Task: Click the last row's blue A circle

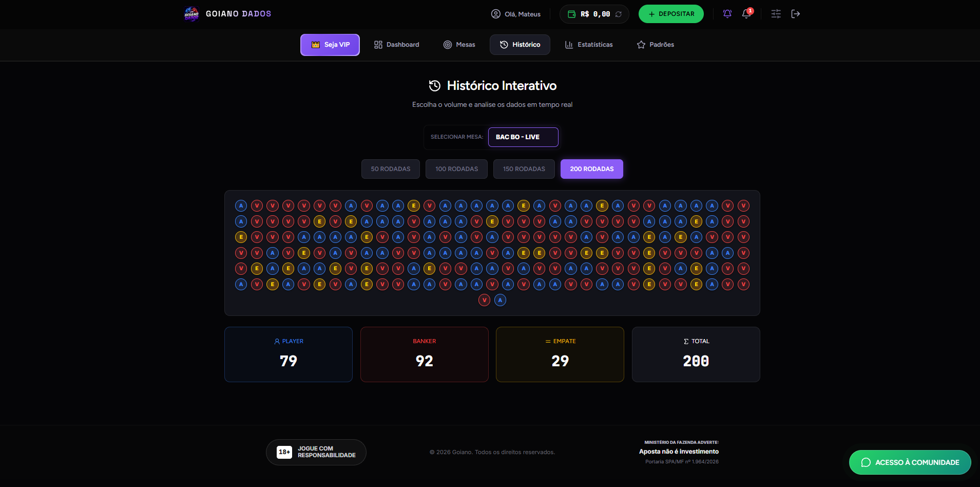Action: coord(500,300)
